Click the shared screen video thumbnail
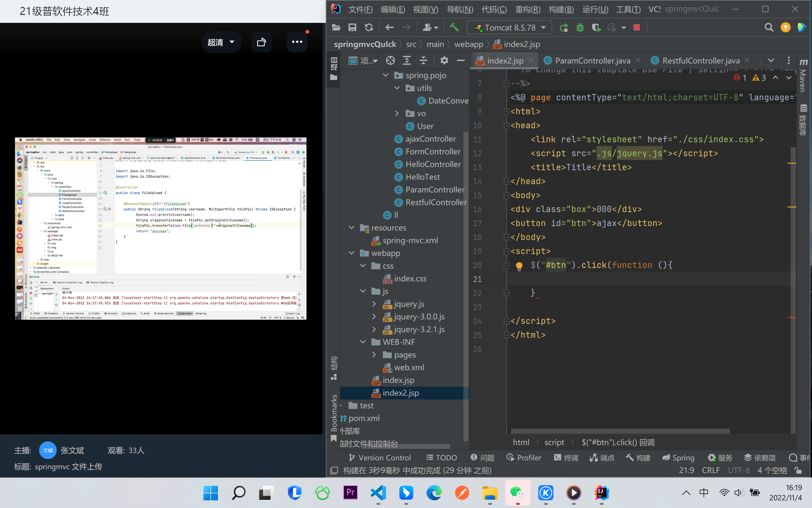The height and width of the screenshot is (508, 812). click(161, 229)
